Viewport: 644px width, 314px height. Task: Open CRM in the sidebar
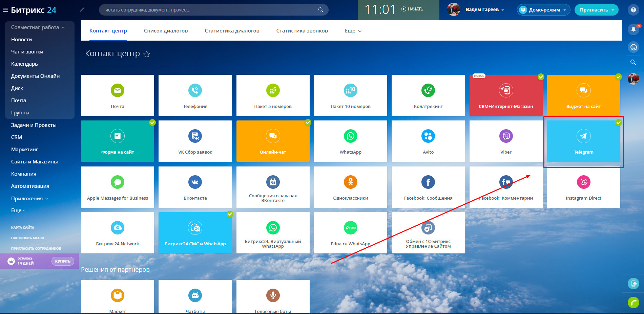pos(17,137)
